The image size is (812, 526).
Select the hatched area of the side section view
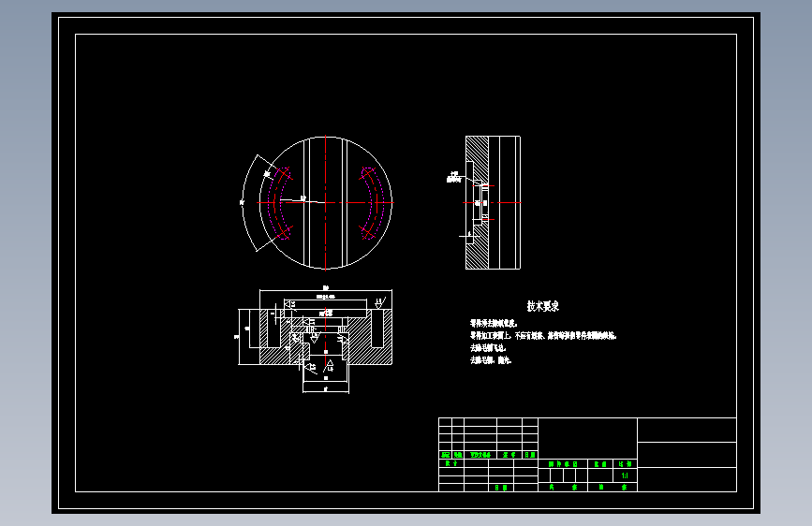click(477, 202)
